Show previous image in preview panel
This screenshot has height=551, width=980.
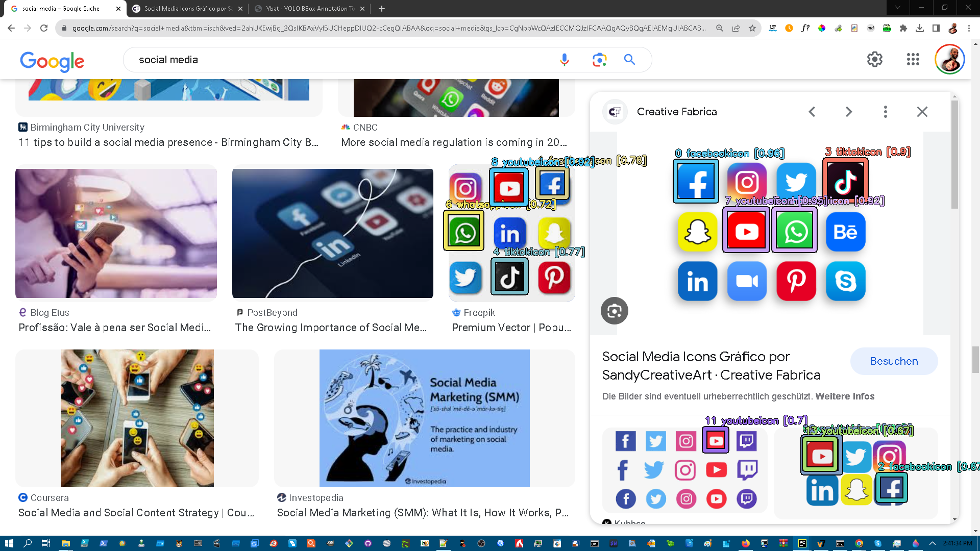pos(812,112)
